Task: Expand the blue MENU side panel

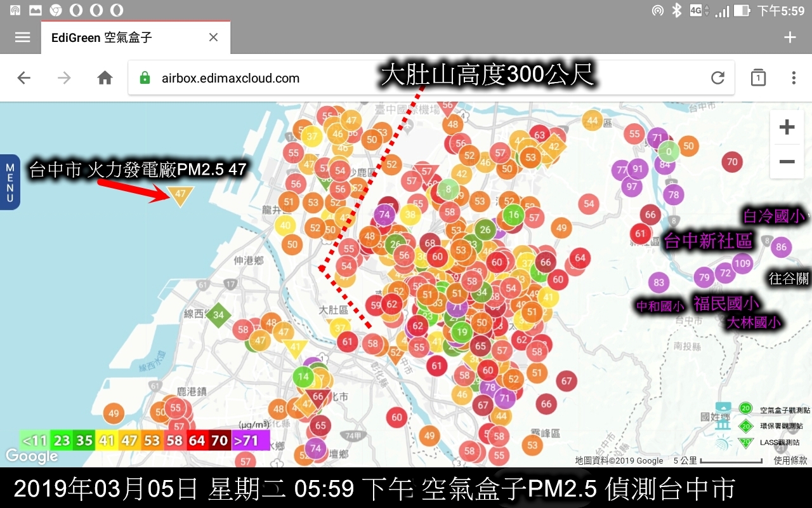Action: 10,182
